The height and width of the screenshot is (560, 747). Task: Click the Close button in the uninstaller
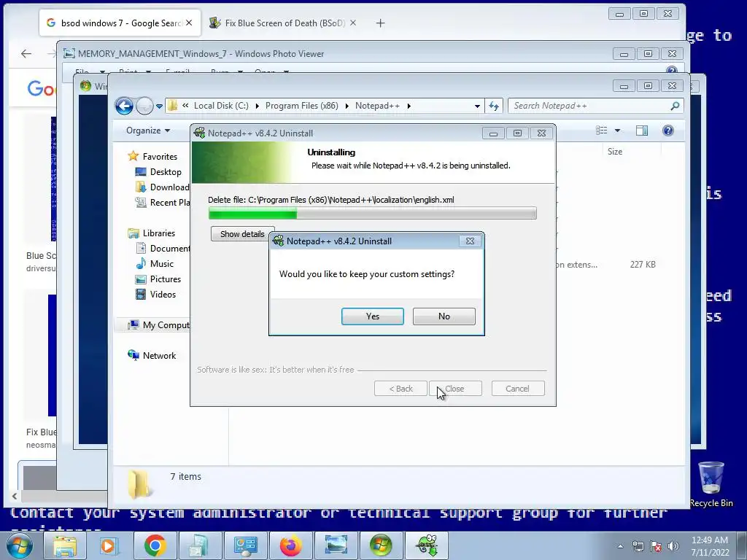coord(455,389)
